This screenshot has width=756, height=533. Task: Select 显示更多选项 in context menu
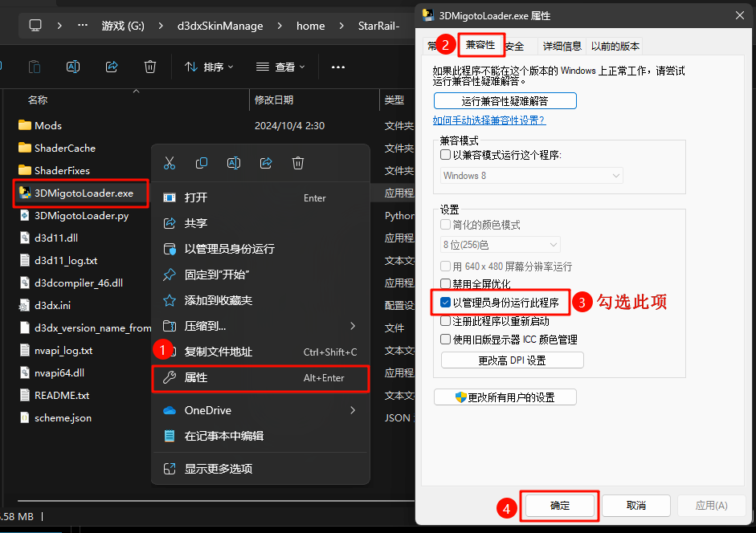tap(260, 469)
